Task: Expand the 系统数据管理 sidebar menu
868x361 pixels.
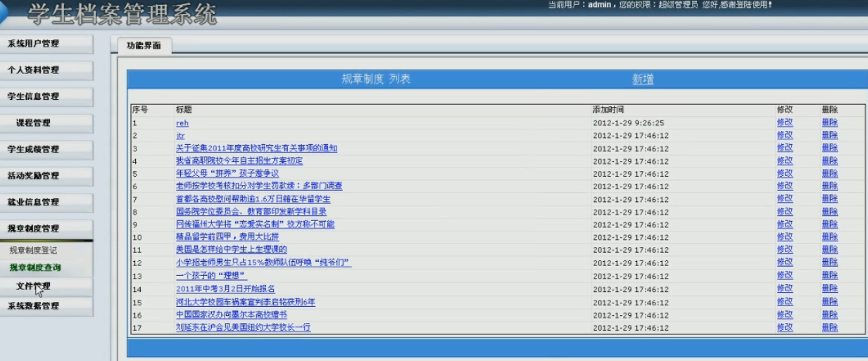Action: pyautogui.click(x=46, y=306)
